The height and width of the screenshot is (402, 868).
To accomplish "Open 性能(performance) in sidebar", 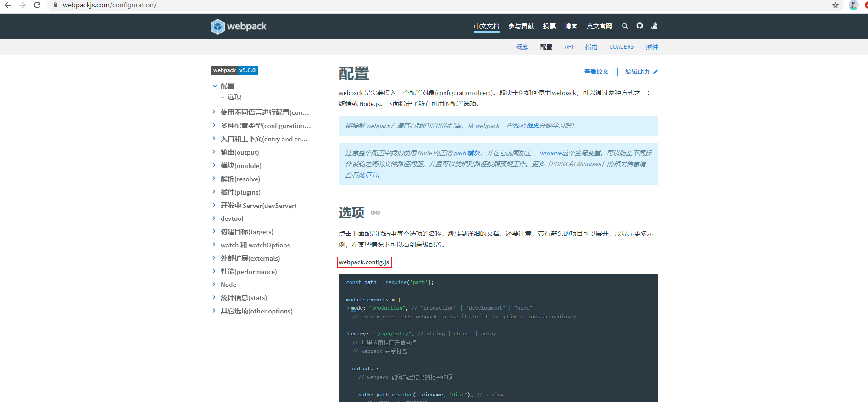I will tap(249, 272).
